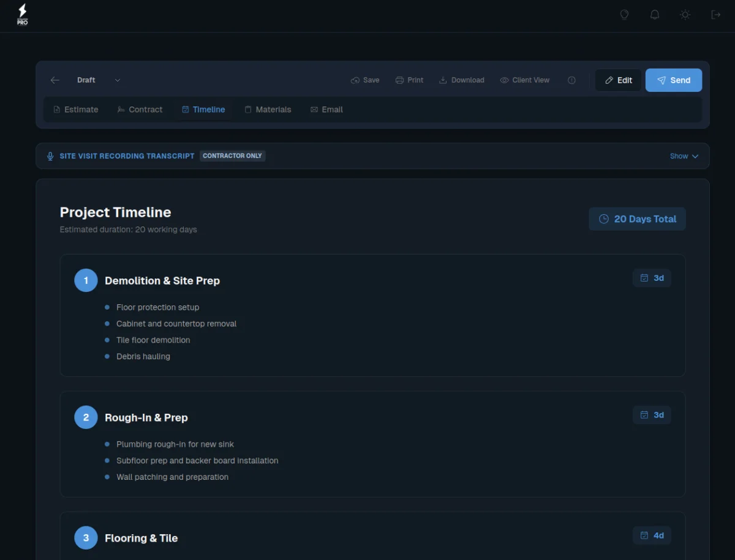Image resolution: width=735 pixels, height=560 pixels.
Task: Click the 4d badge on Flooring & Tile
Action: [x=652, y=535]
